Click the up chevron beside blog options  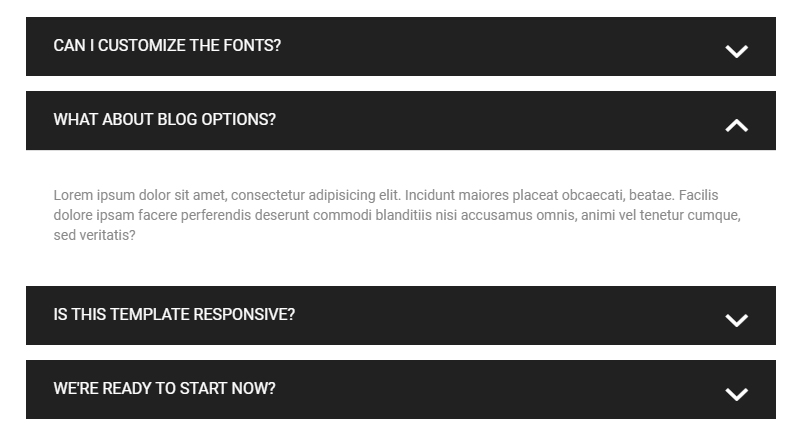click(x=736, y=125)
